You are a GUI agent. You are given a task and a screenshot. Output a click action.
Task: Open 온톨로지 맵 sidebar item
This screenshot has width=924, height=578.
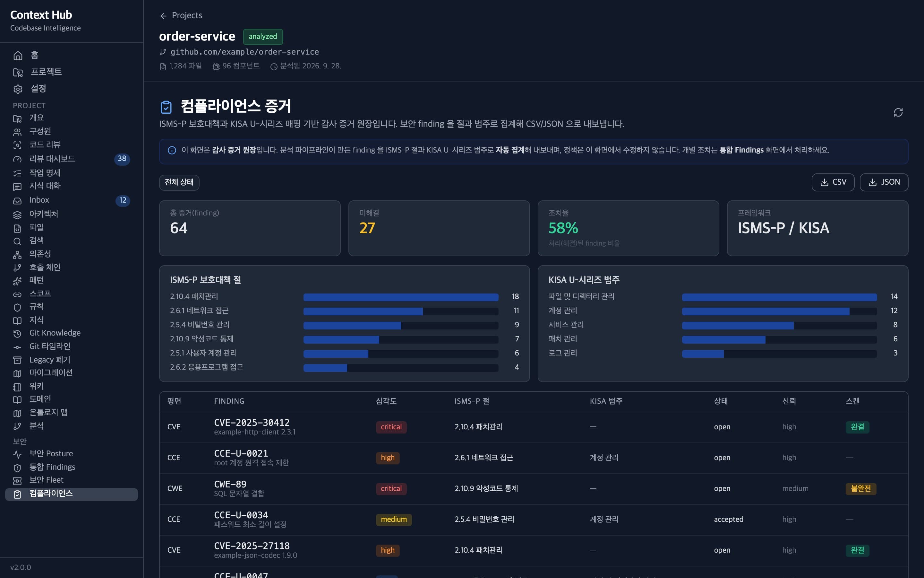pos(72,413)
